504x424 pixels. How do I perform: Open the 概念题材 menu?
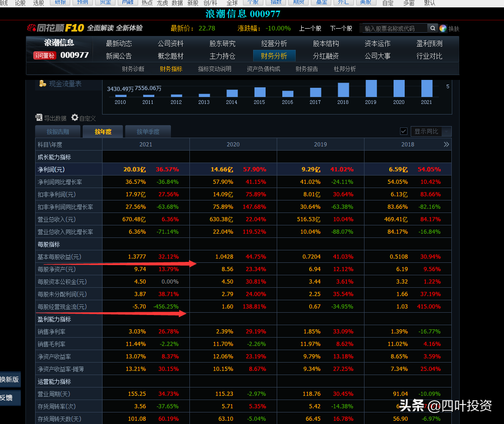click(170, 56)
